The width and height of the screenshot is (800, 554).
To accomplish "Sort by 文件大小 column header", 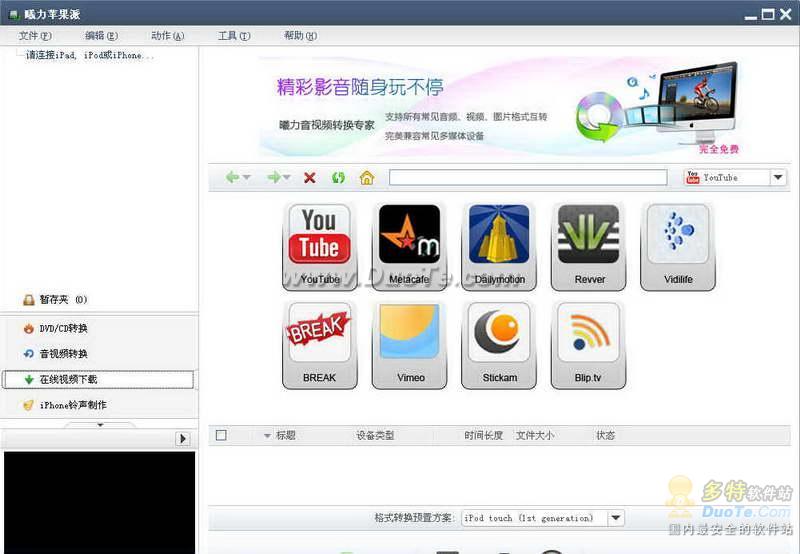I will (x=535, y=435).
